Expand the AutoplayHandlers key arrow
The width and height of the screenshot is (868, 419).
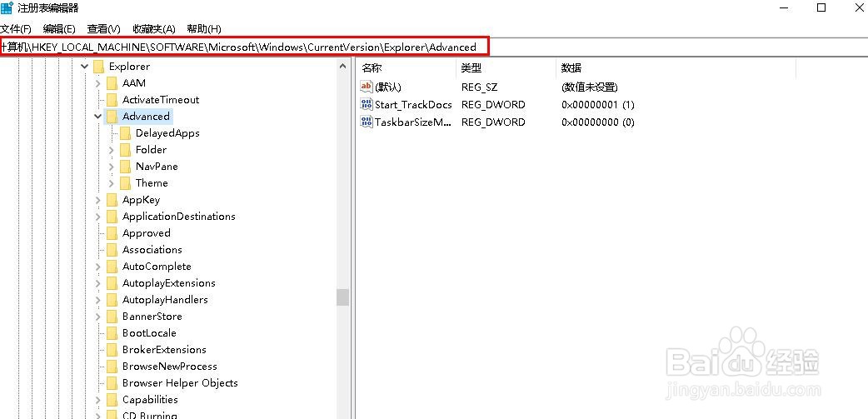click(x=98, y=300)
